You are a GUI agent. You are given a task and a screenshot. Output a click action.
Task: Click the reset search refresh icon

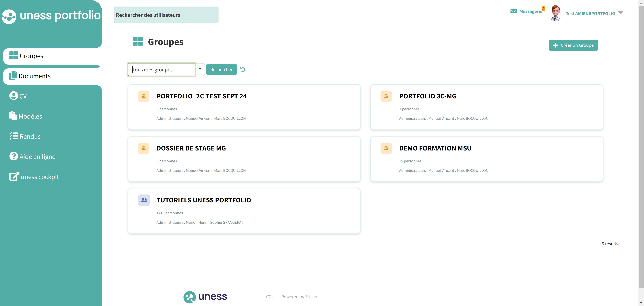pyautogui.click(x=243, y=69)
